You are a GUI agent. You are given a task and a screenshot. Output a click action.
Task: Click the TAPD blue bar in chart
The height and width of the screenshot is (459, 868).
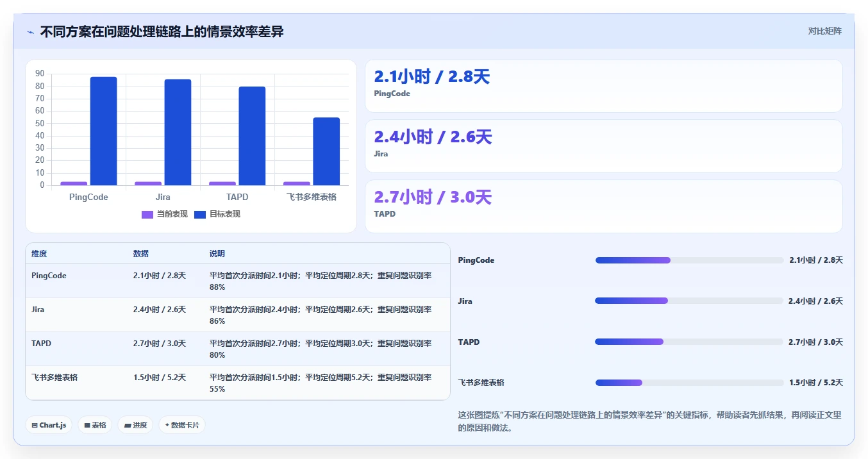[252, 136]
